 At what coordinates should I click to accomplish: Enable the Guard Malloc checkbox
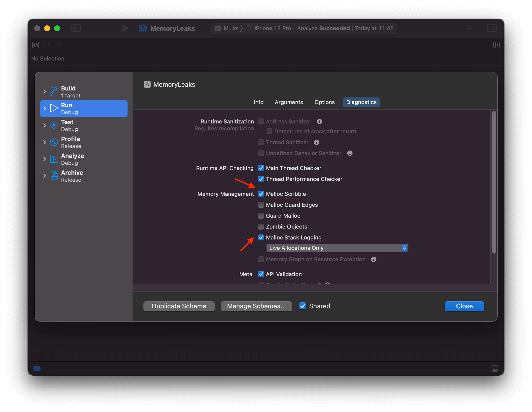pyautogui.click(x=261, y=216)
